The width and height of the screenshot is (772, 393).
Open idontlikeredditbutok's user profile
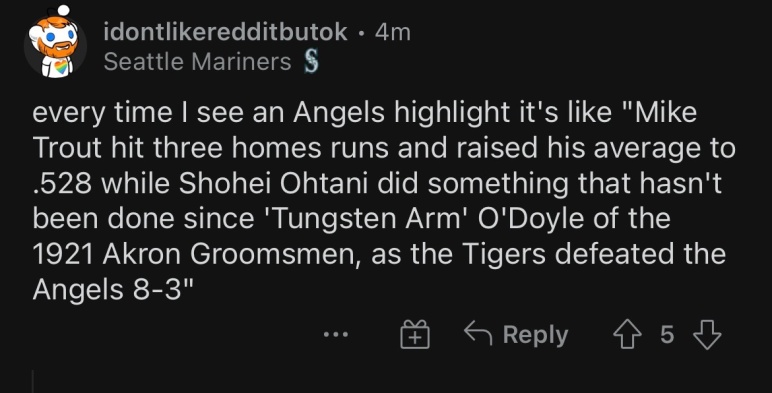pyautogui.click(x=225, y=33)
